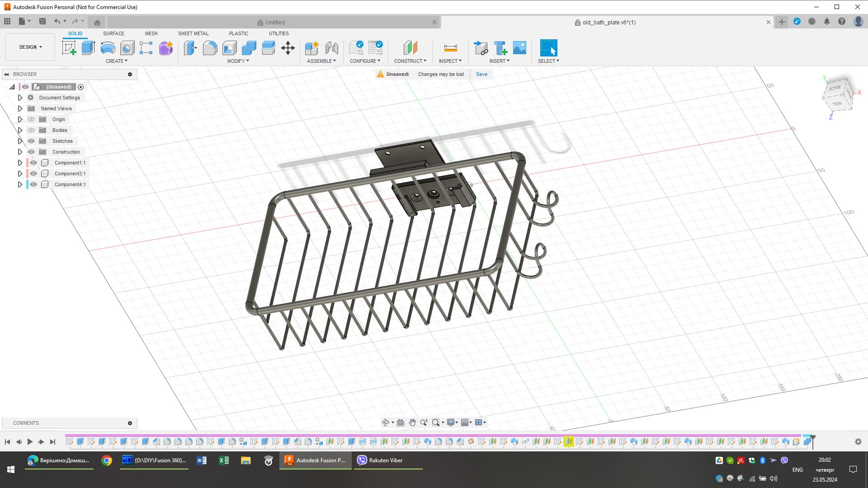The width and height of the screenshot is (868, 488).
Task: Open the SURFACE tab
Action: tap(113, 33)
